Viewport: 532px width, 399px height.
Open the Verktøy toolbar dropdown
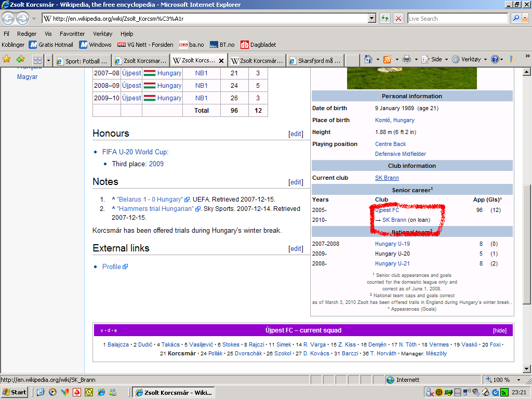coord(470,59)
